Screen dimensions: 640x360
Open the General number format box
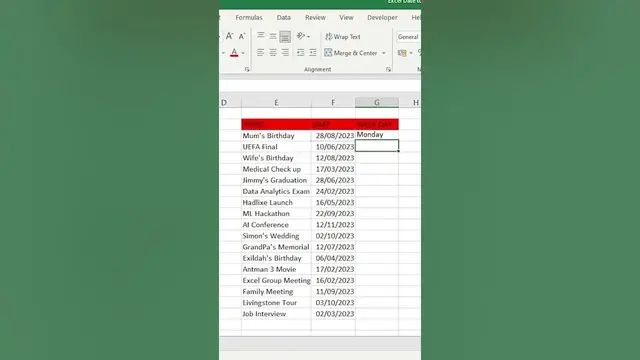click(x=408, y=37)
